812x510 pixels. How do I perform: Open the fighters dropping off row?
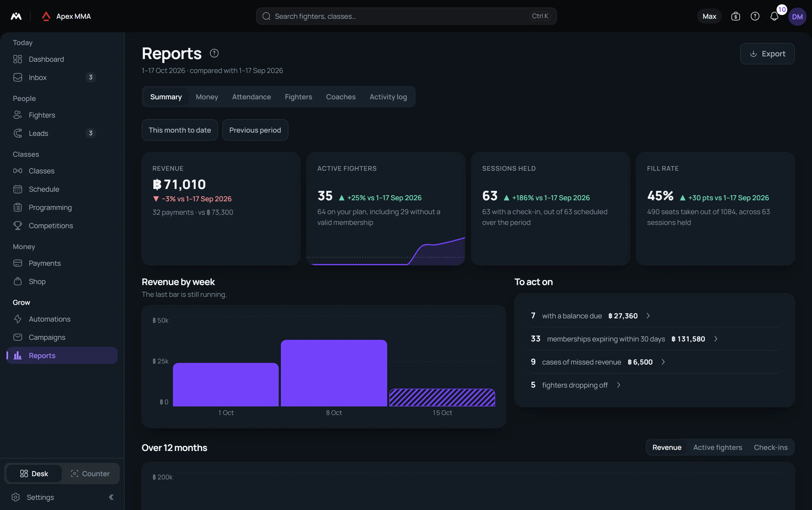click(654, 385)
